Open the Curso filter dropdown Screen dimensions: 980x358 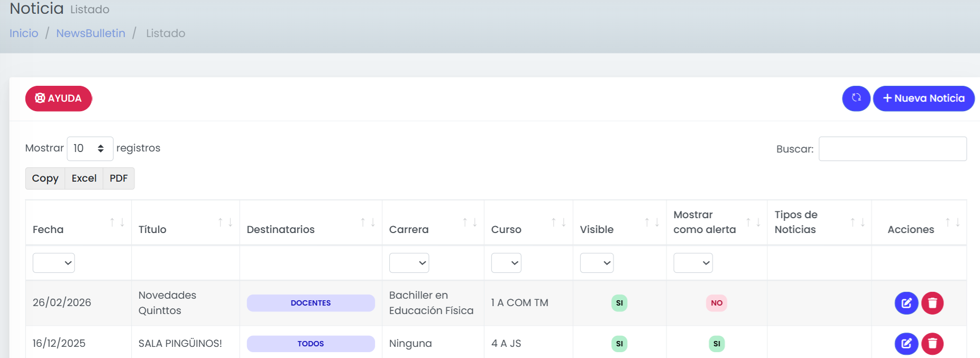click(506, 263)
